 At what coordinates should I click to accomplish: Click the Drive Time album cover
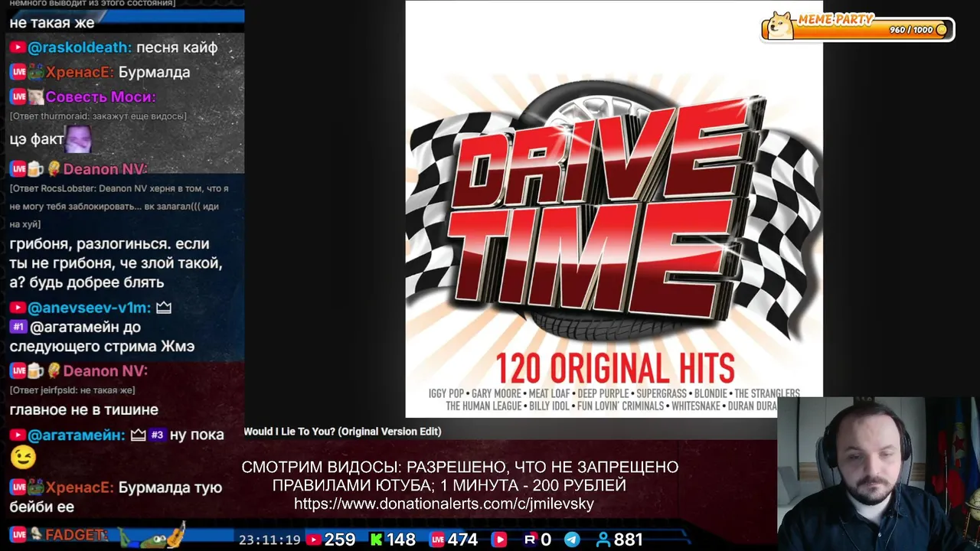click(614, 208)
